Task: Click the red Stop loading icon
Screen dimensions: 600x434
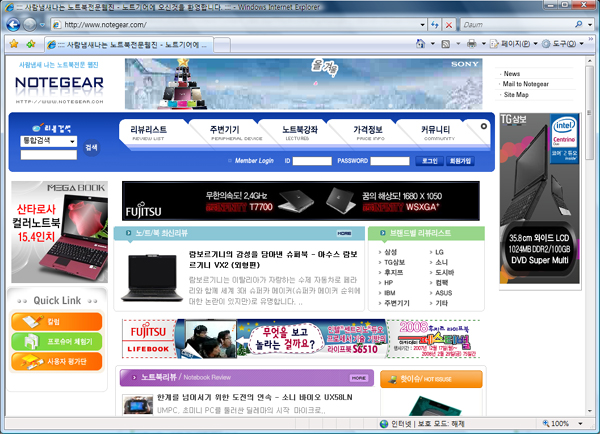Action: (x=448, y=25)
